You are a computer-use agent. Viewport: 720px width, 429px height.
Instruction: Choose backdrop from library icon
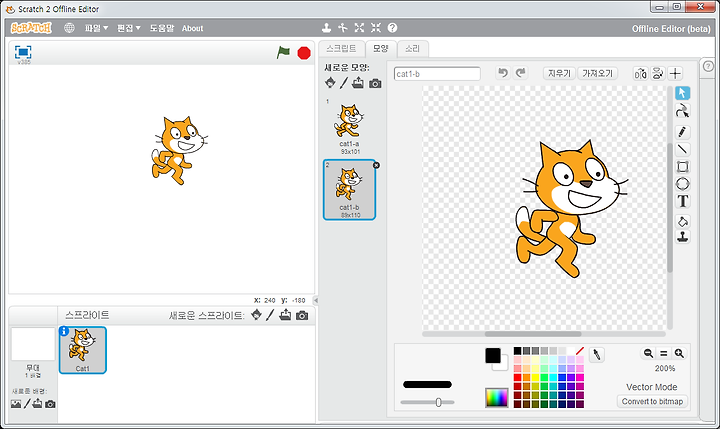tap(16, 404)
